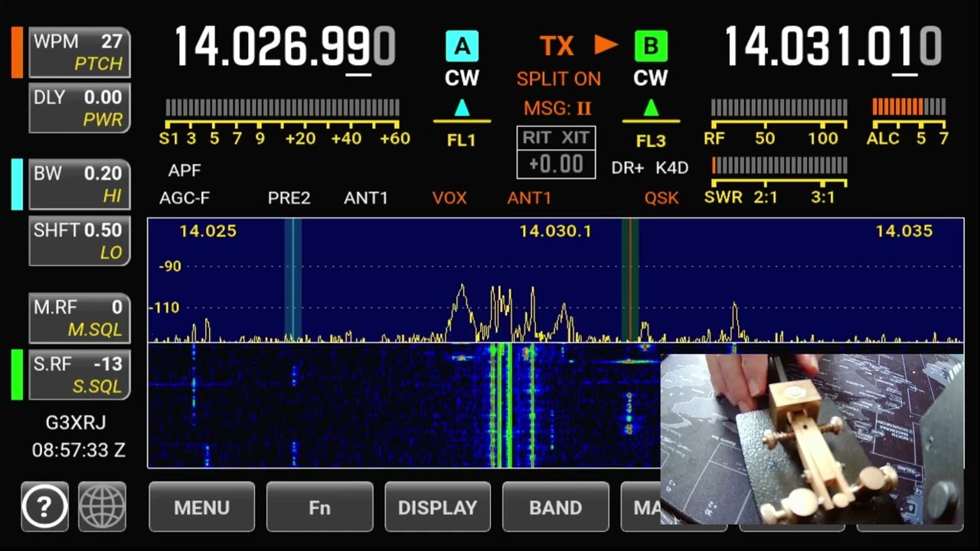
Task: Toggle the XIT label
Action: (x=576, y=138)
